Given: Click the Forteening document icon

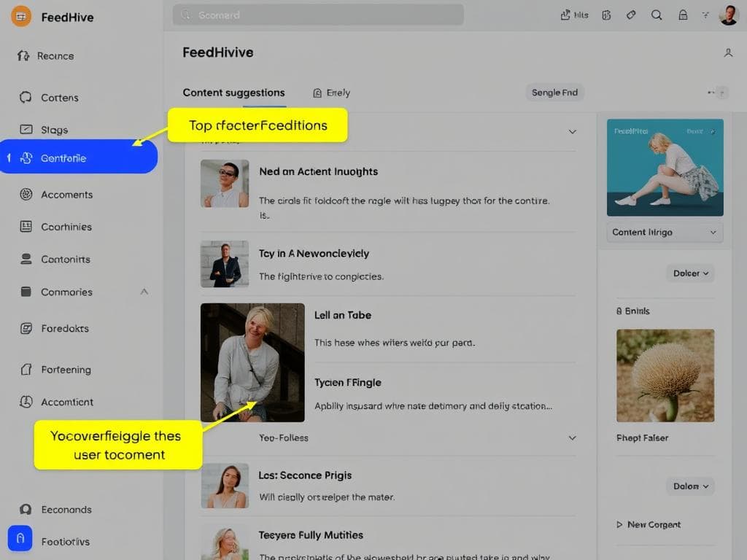Looking at the screenshot, I should click(26, 370).
